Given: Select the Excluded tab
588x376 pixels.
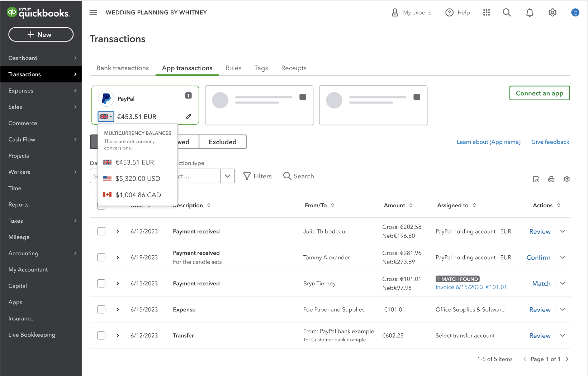Looking at the screenshot, I should 223,142.
